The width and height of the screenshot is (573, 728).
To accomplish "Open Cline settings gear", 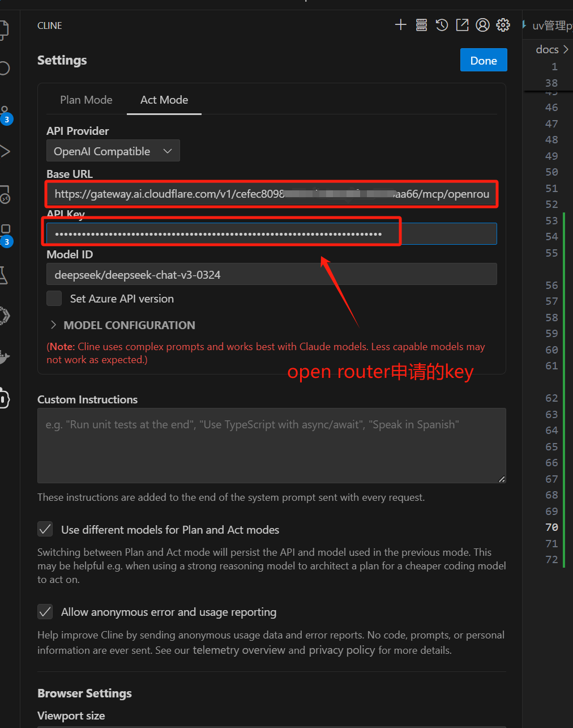I will (503, 25).
